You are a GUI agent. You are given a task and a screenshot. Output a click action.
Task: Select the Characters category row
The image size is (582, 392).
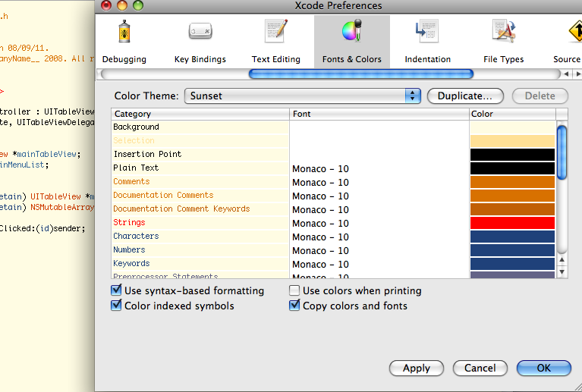200,237
